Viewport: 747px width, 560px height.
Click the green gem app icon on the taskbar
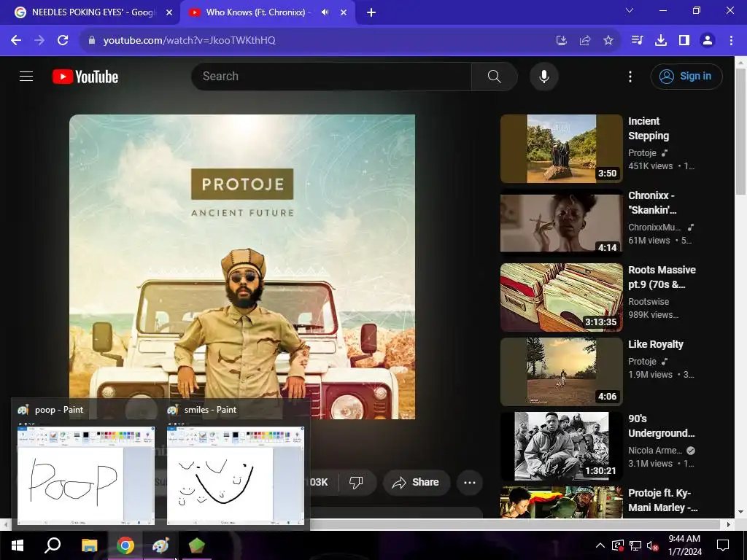196,545
